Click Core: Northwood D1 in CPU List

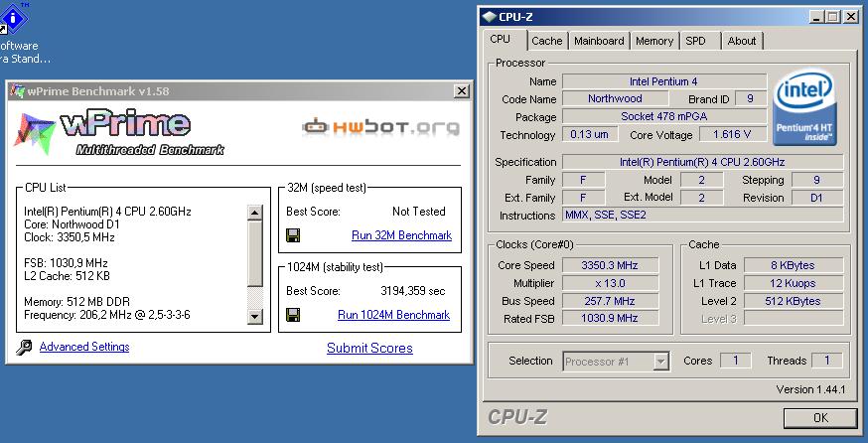[x=72, y=224]
